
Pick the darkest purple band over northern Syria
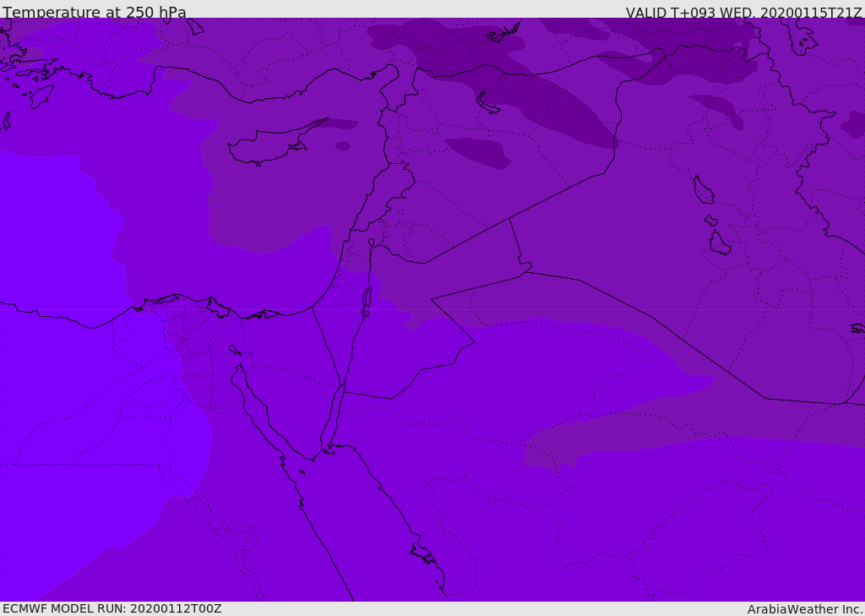tap(558, 110)
